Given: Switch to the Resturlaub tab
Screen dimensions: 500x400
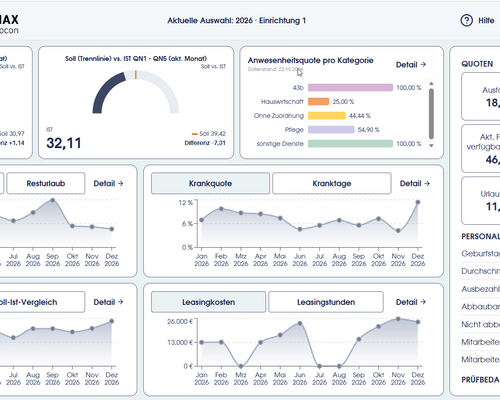Looking at the screenshot, I should click(x=46, y=183).
